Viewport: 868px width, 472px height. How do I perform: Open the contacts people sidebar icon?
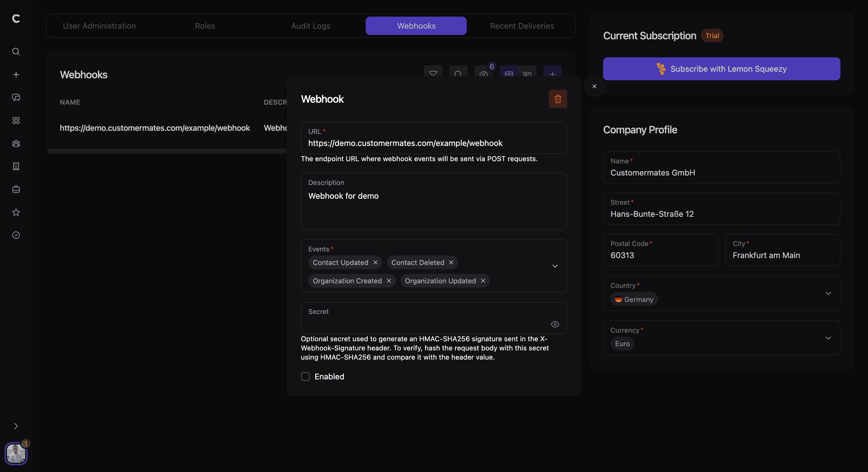click(16, 143)
